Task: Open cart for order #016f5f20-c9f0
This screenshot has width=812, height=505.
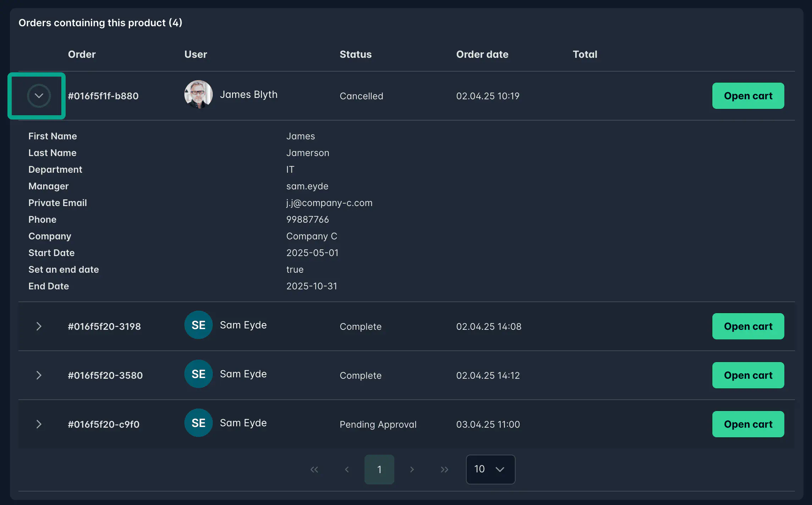Action: (748, 424)
